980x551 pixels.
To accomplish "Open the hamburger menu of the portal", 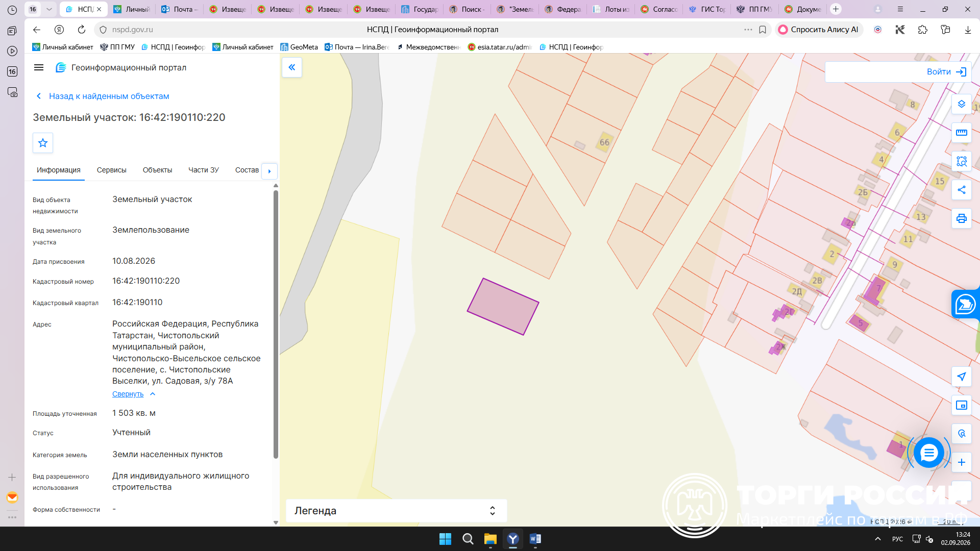I will [39, 67].
